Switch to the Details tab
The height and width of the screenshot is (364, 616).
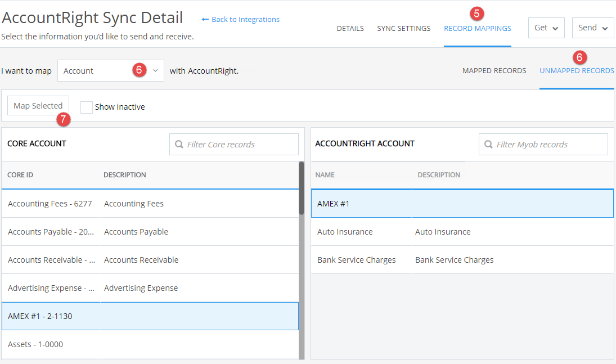tap(350, 28)
